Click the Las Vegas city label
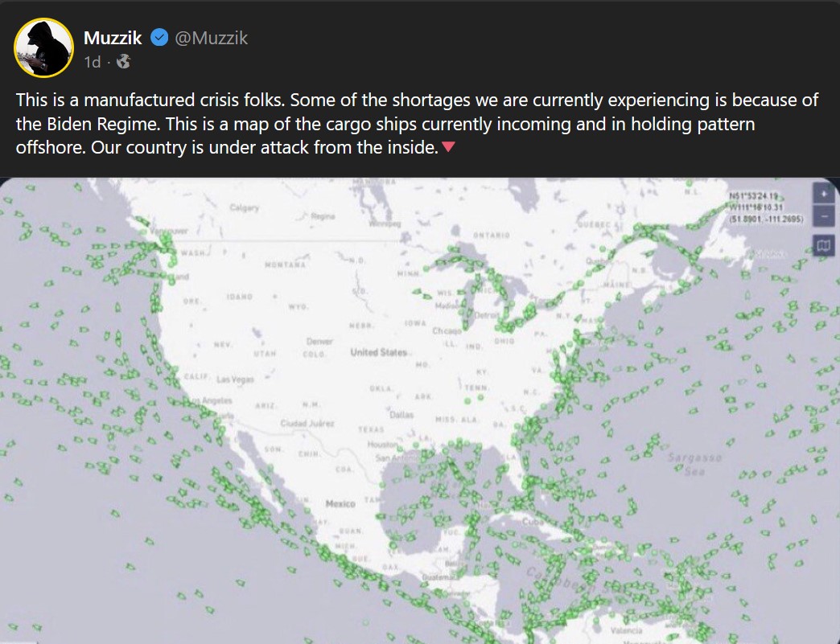Image resolution: width=840 pixels, height=644 pixels. 235,379
